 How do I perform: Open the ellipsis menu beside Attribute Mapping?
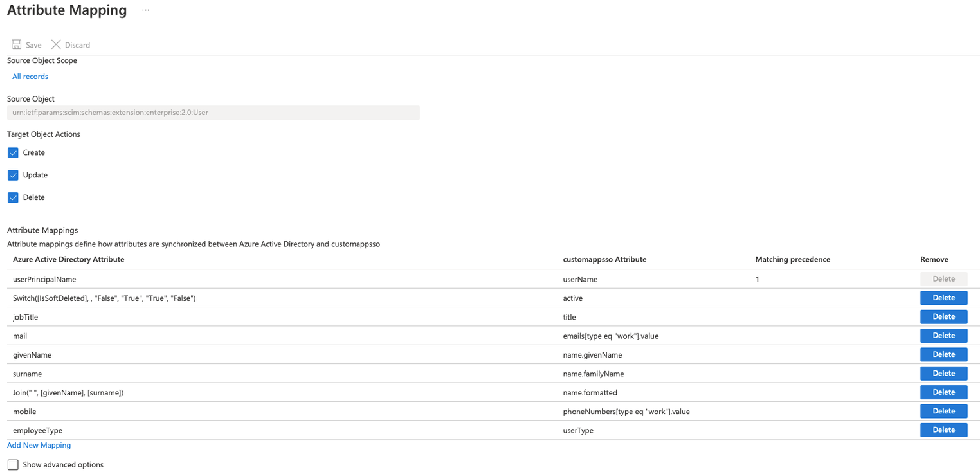click(145, 10)
